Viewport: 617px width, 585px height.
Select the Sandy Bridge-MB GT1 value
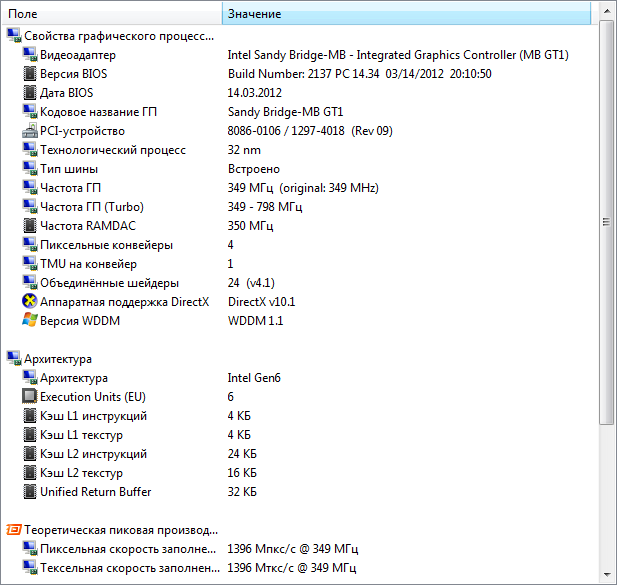pos(285,112)
